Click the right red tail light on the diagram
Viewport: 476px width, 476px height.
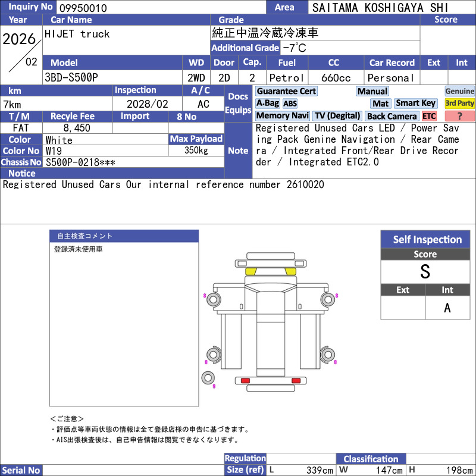296,381
